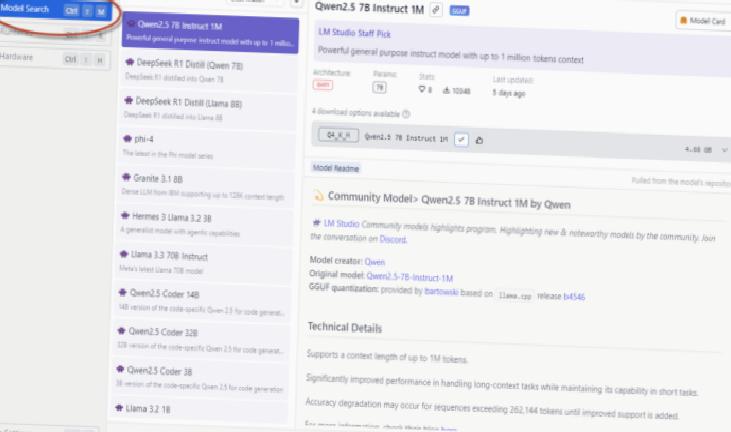Click the Q4_K_M quantization tag
Image resolution: width=731 pixels, height=432 pixels.
338,135
